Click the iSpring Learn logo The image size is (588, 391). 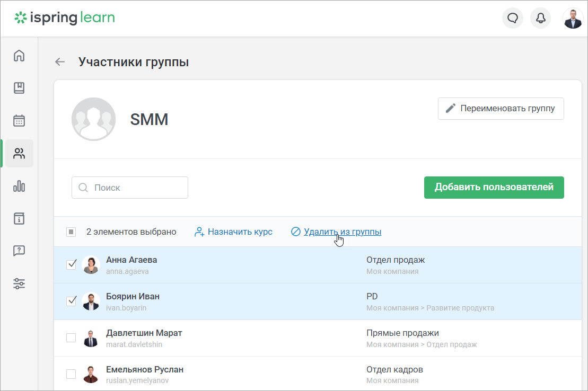[x=65, y=17]
